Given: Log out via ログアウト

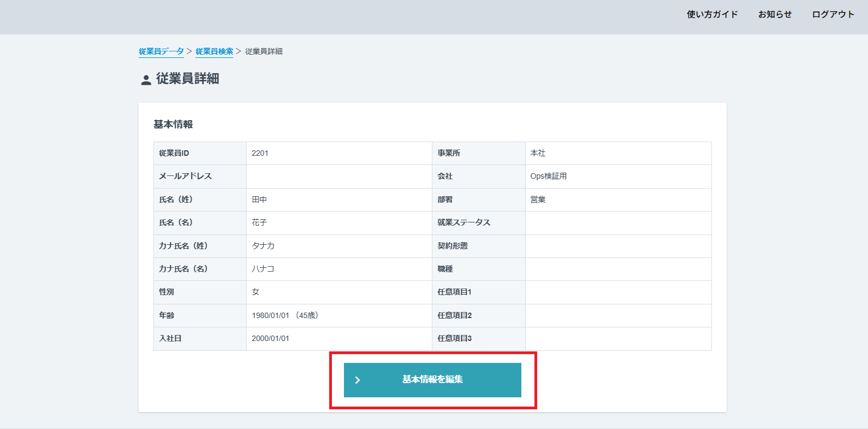Looking at the screenshot, I should coord(833,15).
